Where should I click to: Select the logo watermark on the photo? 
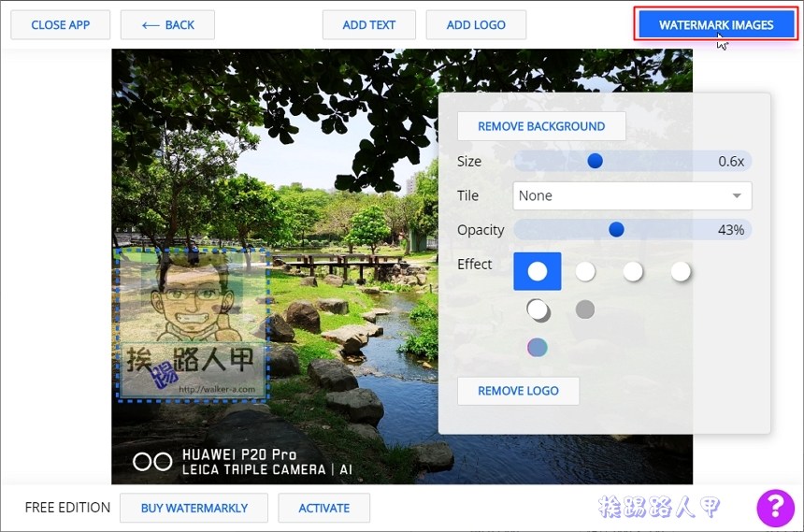193,324
